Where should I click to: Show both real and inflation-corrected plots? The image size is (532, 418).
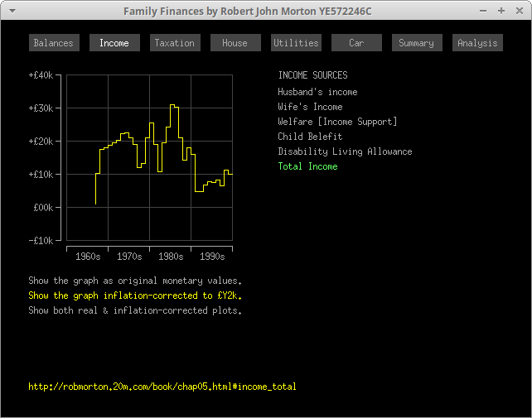click(x=135, y=311)
